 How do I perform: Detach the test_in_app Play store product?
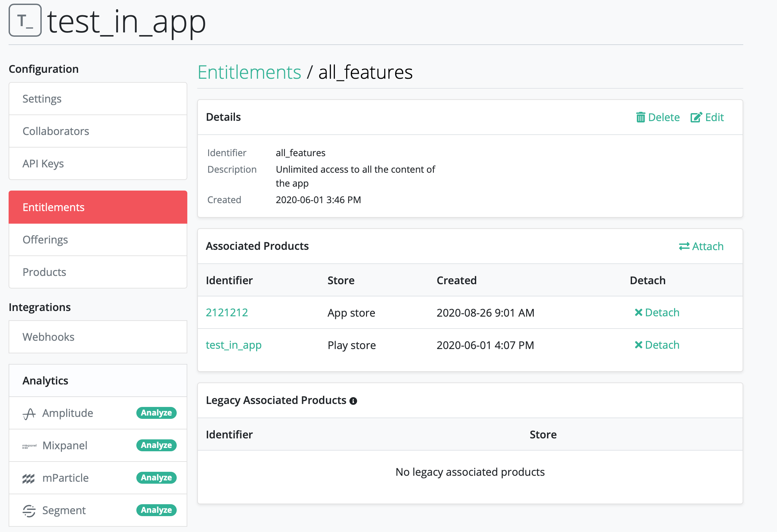[656, 345]
